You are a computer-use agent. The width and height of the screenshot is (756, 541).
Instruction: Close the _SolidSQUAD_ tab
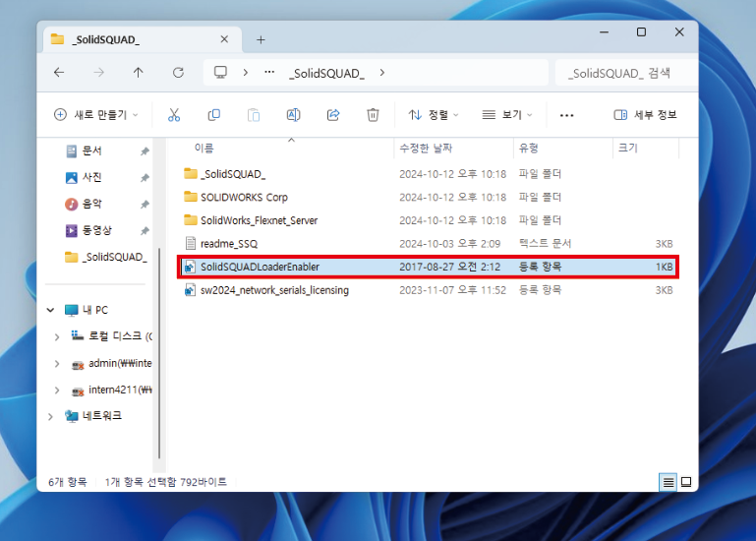(x=224, y=39)
